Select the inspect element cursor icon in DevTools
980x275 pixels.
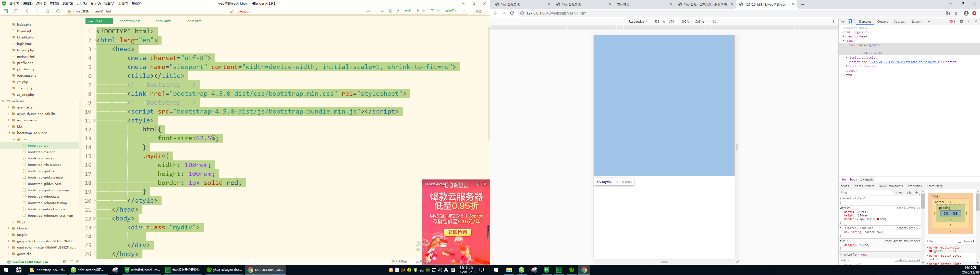843,22
